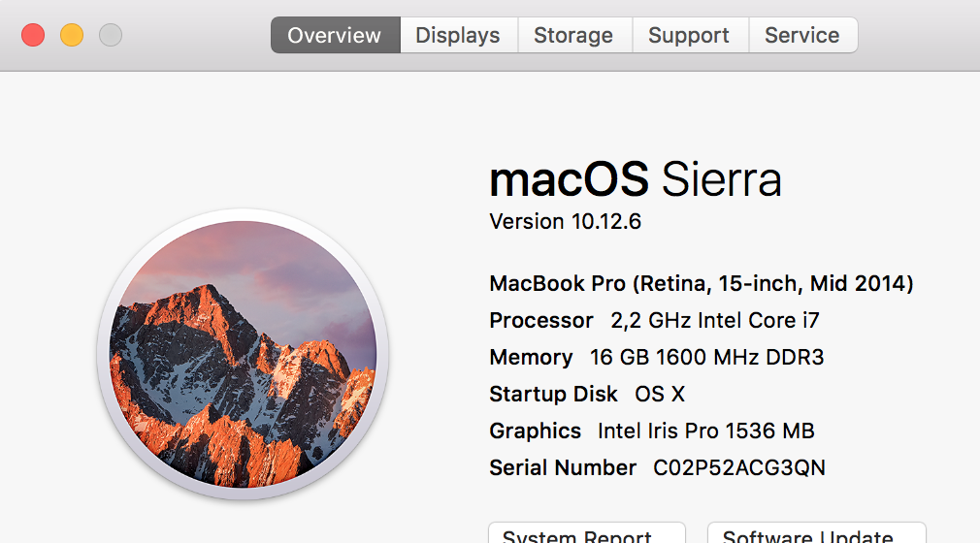Screen dimensions: 980x543
Task: Select the MacBook Pro model name line
Action: click(x=702, y=284)
